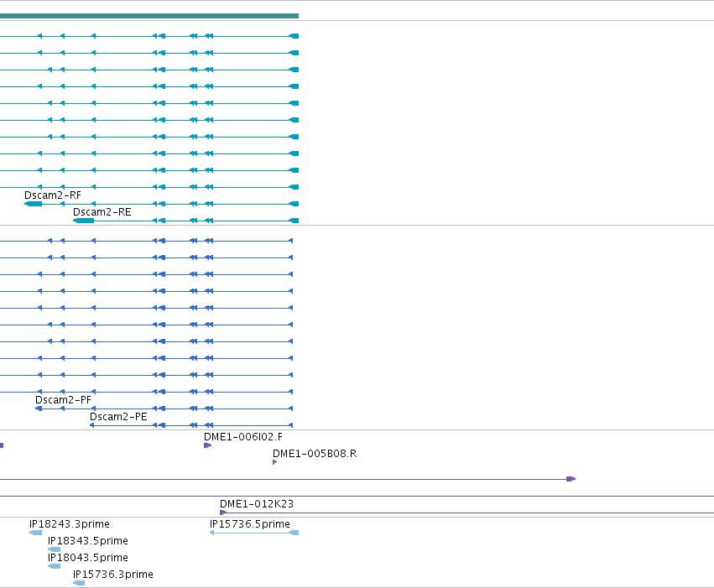Click the Dscam2-RF transcript label
The image size is (714, 588).
click(x=52, y=195)
